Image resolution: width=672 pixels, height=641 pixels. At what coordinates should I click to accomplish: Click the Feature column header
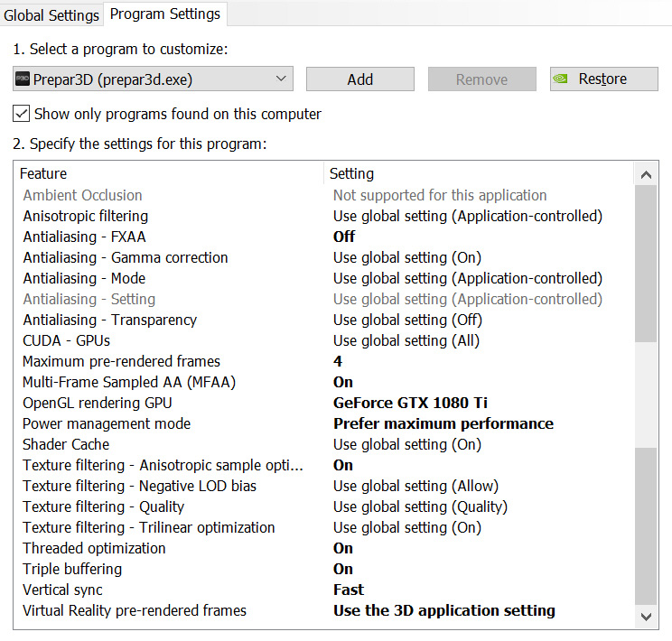43,173
